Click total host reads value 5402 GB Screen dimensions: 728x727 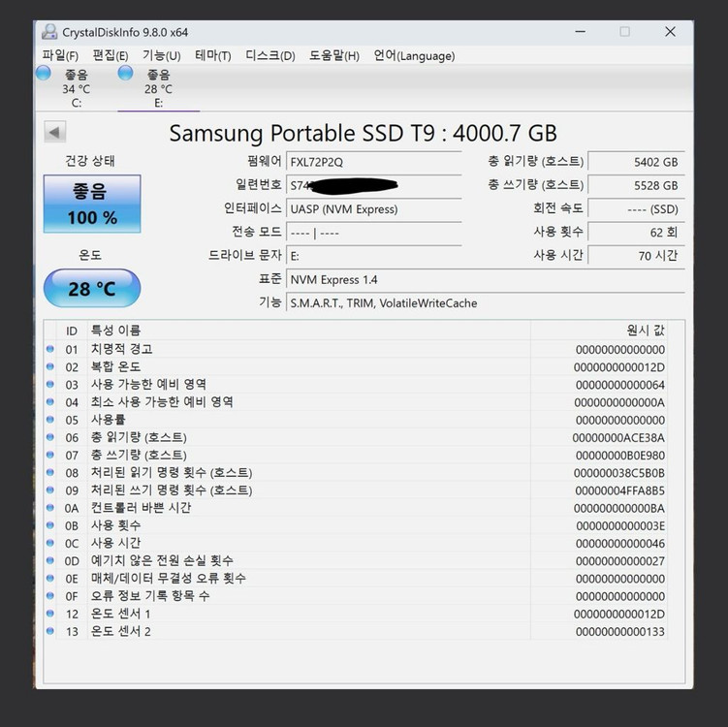click(x=636, y=162)
